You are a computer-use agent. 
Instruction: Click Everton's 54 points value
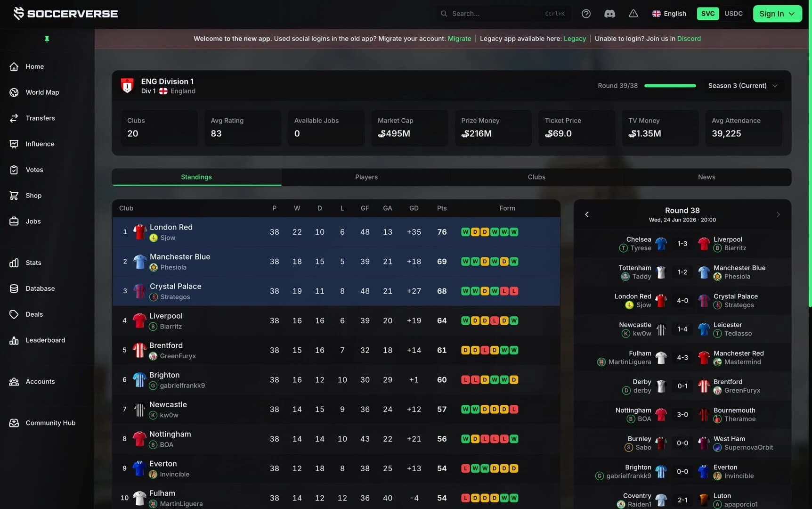pos(441,468)
